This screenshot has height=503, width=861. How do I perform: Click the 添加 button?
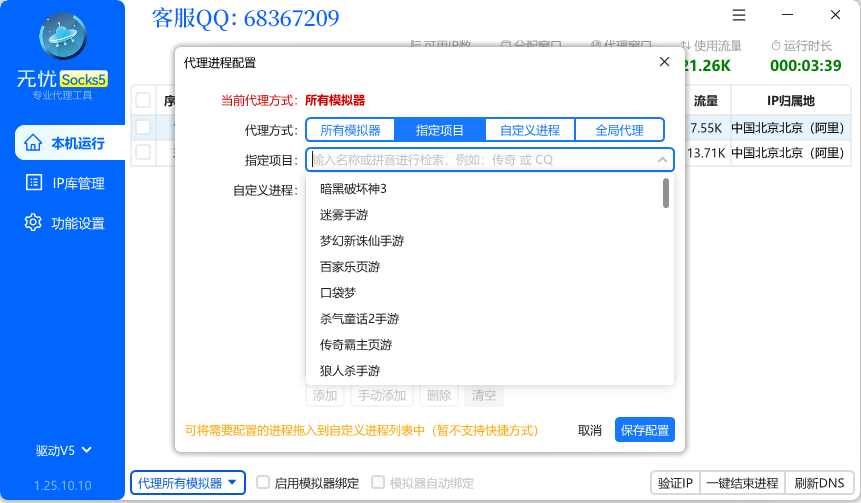[x=325, y=395]
